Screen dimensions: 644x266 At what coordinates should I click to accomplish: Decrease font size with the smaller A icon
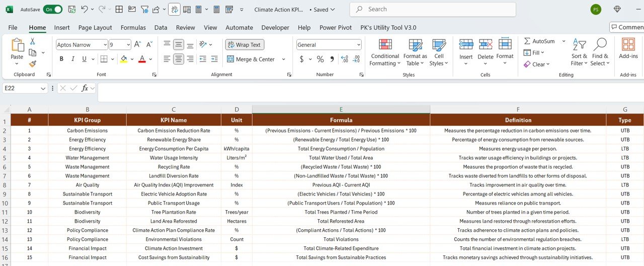149,45
